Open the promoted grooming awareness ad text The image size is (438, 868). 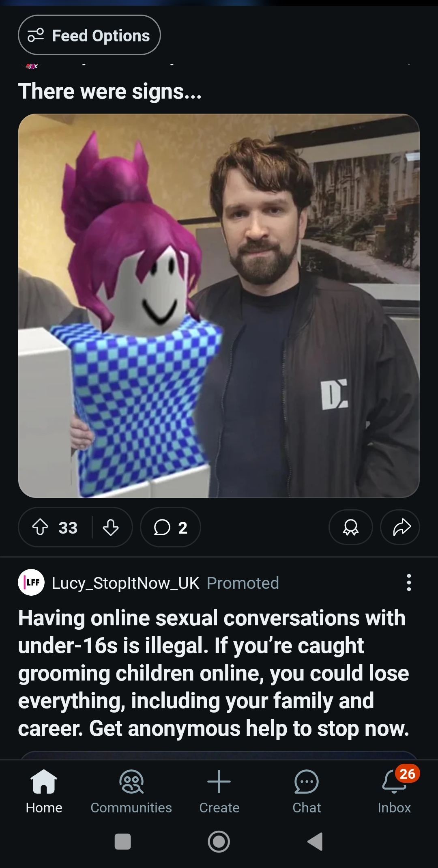[214, 673]
